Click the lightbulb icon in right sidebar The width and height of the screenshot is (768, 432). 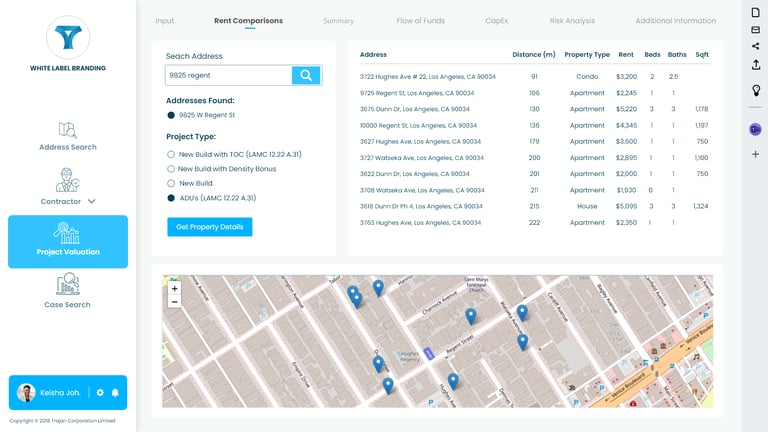[756, 90]
